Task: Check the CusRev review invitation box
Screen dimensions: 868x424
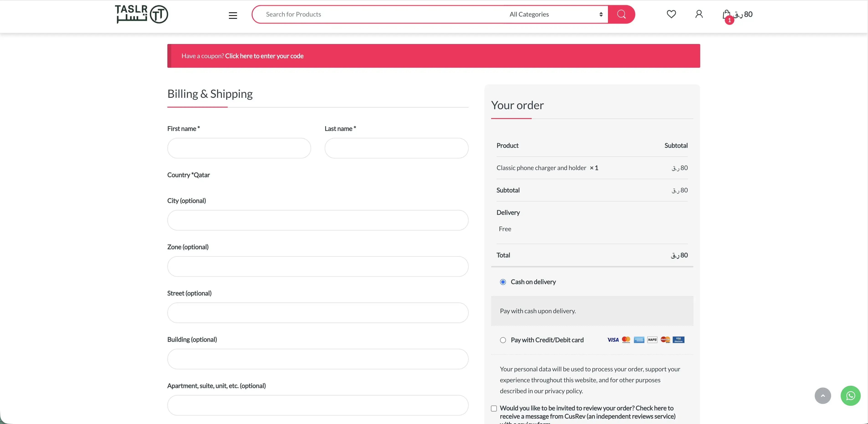Action: pos(494,408)
